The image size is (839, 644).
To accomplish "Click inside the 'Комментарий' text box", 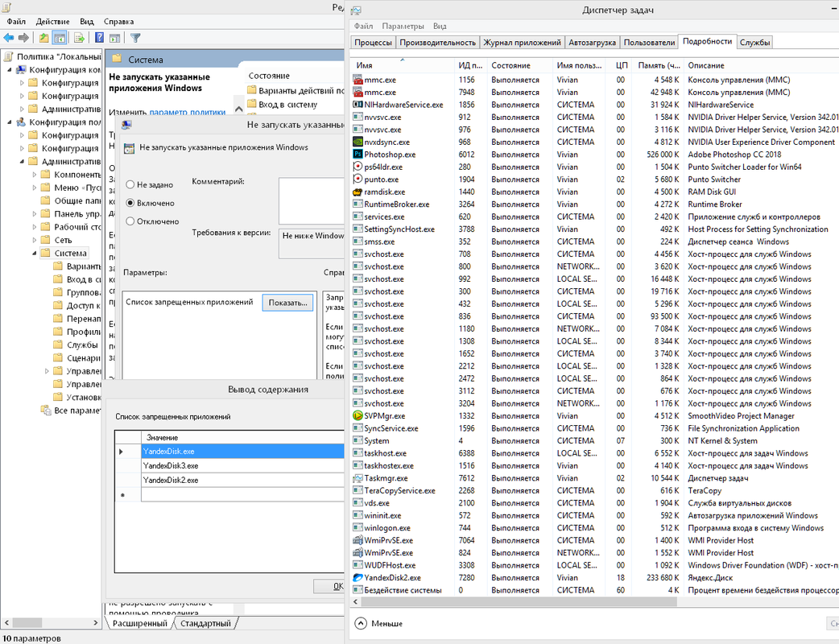I will pos(312,200).
